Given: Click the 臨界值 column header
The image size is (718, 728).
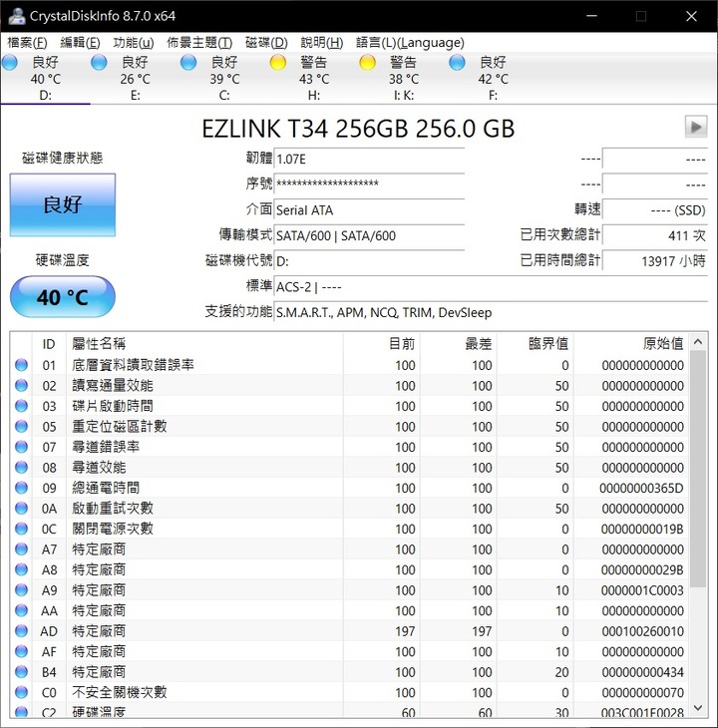Looking at the screenshot, I should [536, 344].
